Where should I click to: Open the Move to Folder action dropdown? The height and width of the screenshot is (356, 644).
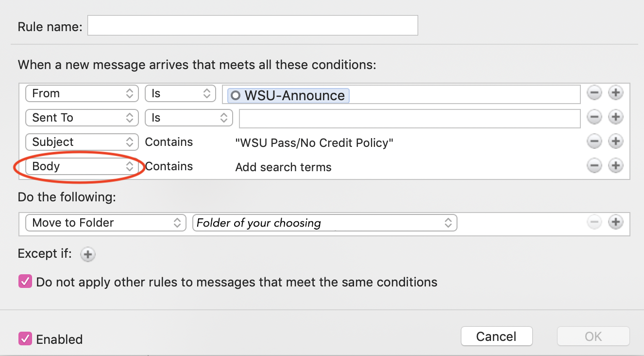coord(105,223)
